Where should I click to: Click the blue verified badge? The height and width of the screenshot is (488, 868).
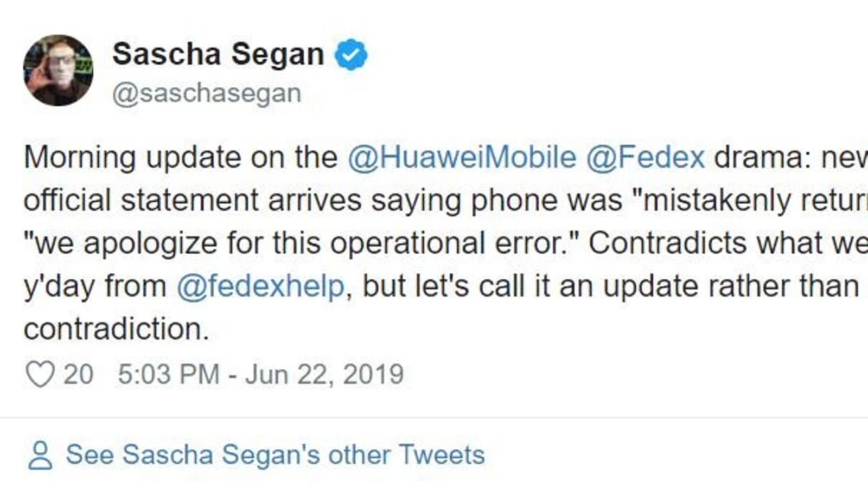[350, 55]
